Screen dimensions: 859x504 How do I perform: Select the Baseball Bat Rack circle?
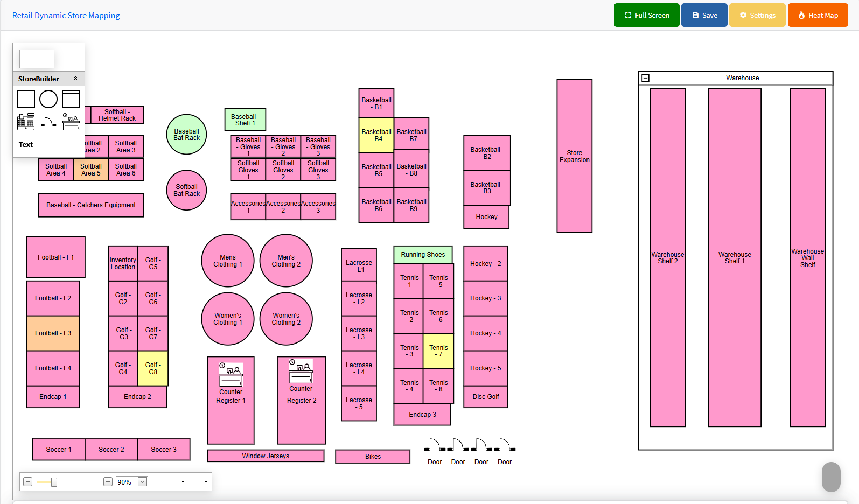tap(186, 135)
